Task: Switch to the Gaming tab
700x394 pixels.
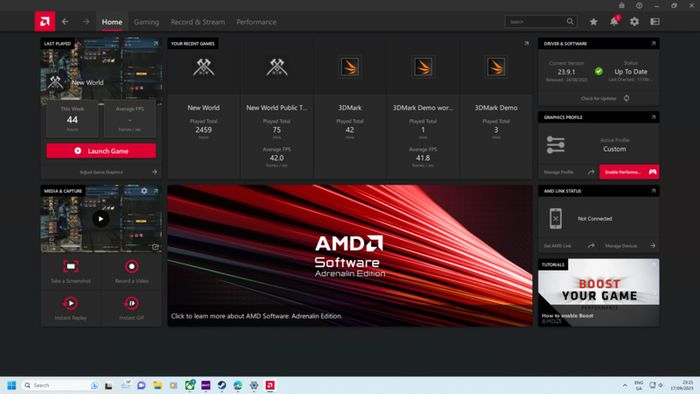Action: click(146, 21)
